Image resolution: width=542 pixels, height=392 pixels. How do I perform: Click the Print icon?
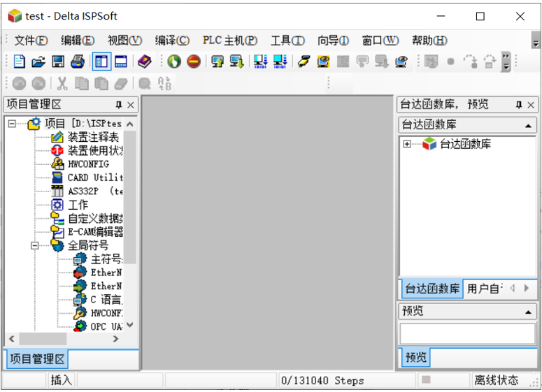[78, 61]
